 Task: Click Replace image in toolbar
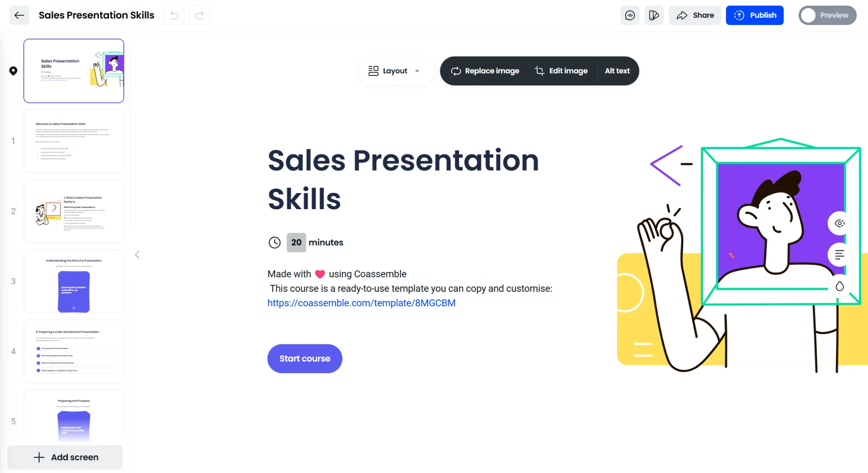(x=485, y=71)
